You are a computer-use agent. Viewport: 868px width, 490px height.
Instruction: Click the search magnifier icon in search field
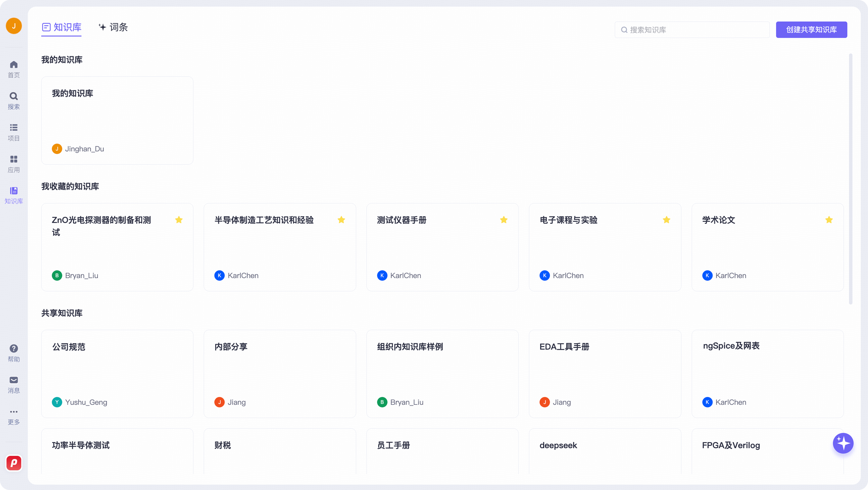click(624, 30)
